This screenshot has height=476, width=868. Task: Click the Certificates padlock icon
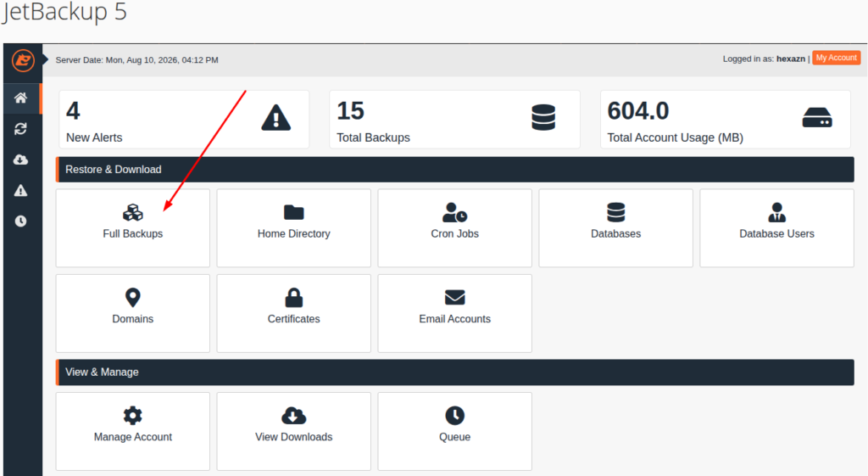click(x=294, y=298)
